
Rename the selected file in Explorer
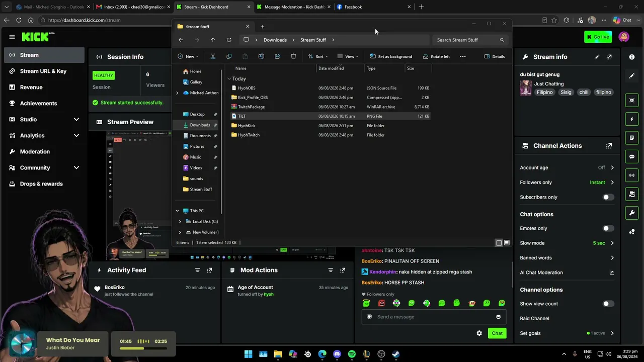261,56
